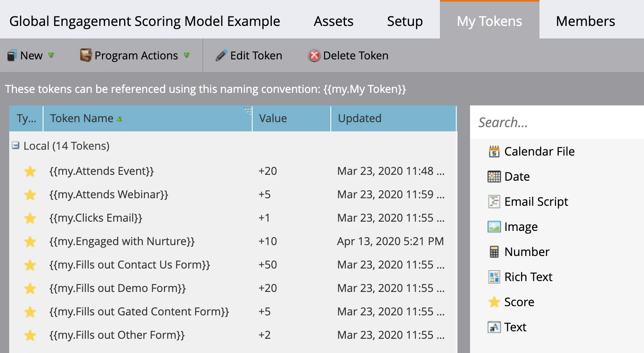Image resolution: width=644 pixels, height=353 pixels.
Task: Choose the Rich Text token icon
Action: [494, 277]
